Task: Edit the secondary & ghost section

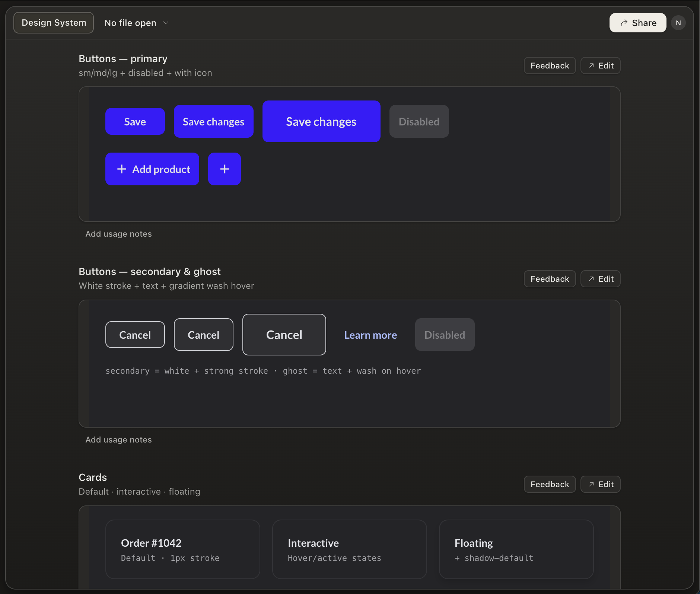Action: (x=600, y=279)
